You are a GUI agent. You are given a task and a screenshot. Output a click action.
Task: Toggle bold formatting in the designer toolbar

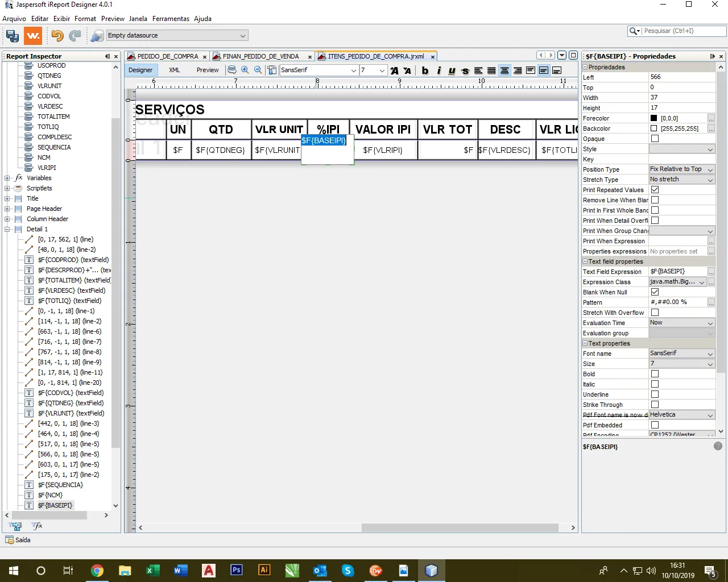click(425, 70)
